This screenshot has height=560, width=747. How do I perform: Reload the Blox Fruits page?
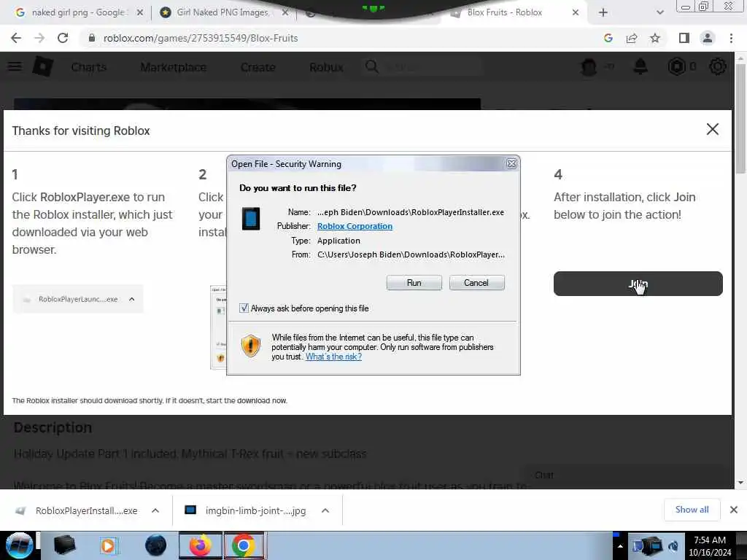pos(63,38)
